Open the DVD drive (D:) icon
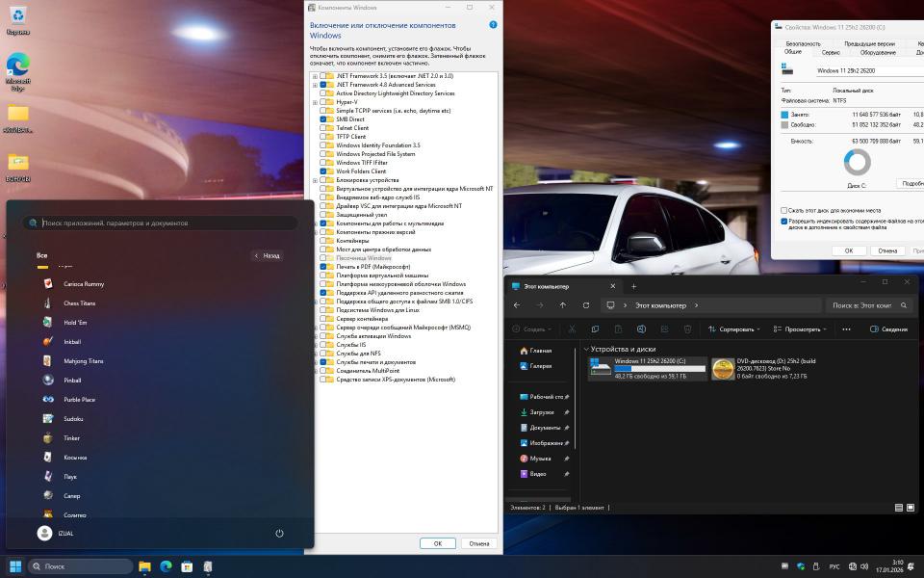 click(x=723, y=369)
